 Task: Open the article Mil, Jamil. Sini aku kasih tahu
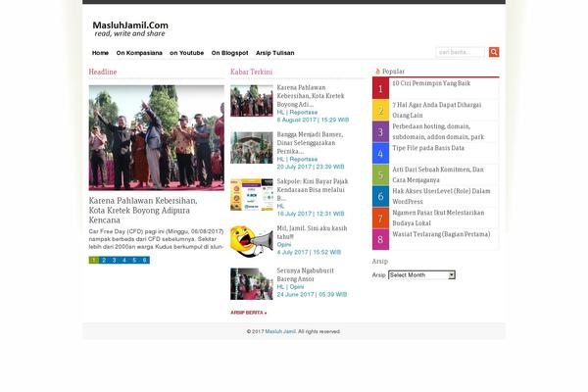tap(312, 232)
